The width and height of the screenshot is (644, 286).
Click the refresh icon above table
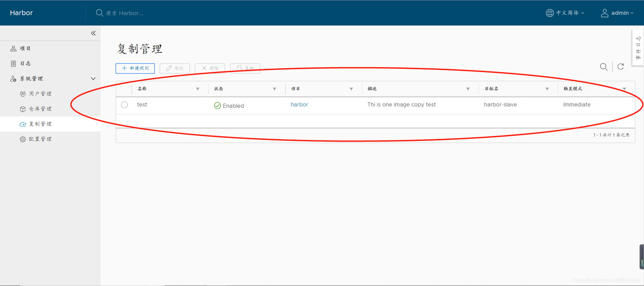tap(621, 66)
